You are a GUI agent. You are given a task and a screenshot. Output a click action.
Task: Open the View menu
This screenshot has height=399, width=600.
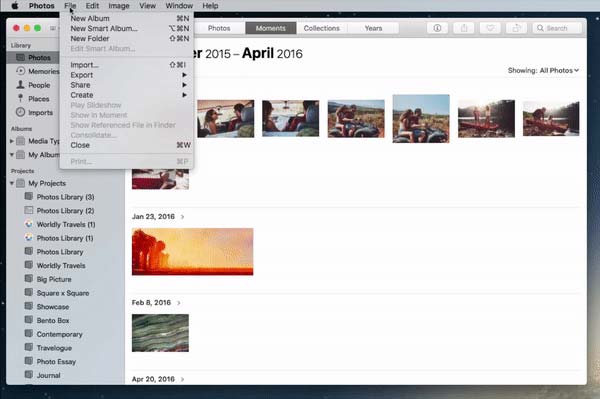pos(147,6)
